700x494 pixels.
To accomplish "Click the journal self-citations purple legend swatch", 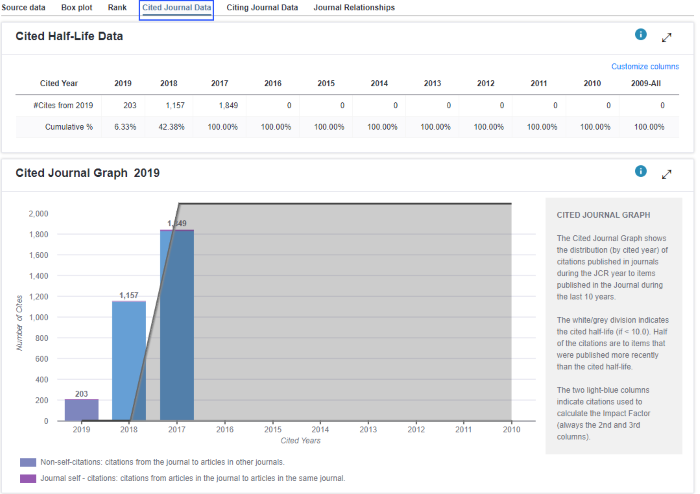I will coord(28,478).
